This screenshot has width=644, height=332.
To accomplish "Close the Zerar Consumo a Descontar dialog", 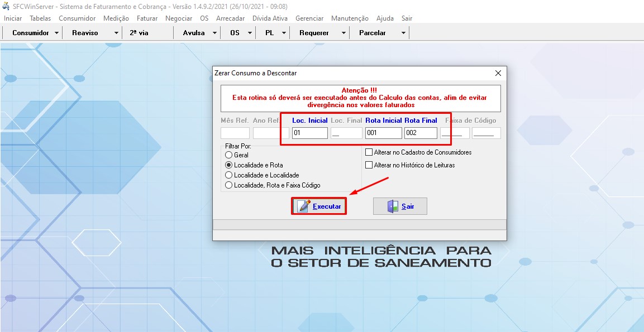I will coord(498,73).
